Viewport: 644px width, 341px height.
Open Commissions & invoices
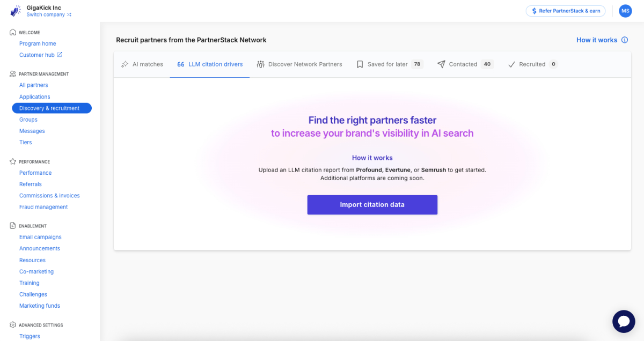[49, 196]
